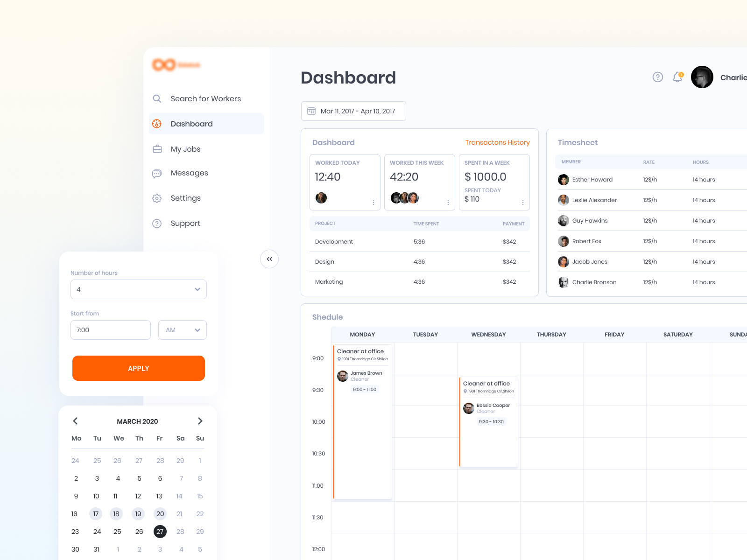The image size is (747, 560).
Task: Click the 7:00 Start from input field
Action: coord(110,330)
